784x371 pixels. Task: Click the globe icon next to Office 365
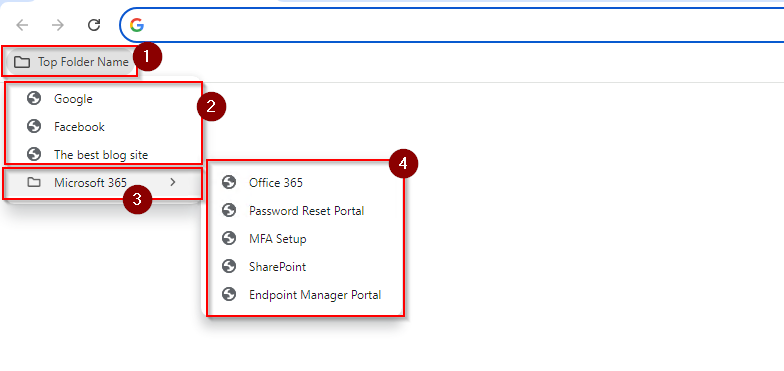pyautogui.click(x=229, y=182)
